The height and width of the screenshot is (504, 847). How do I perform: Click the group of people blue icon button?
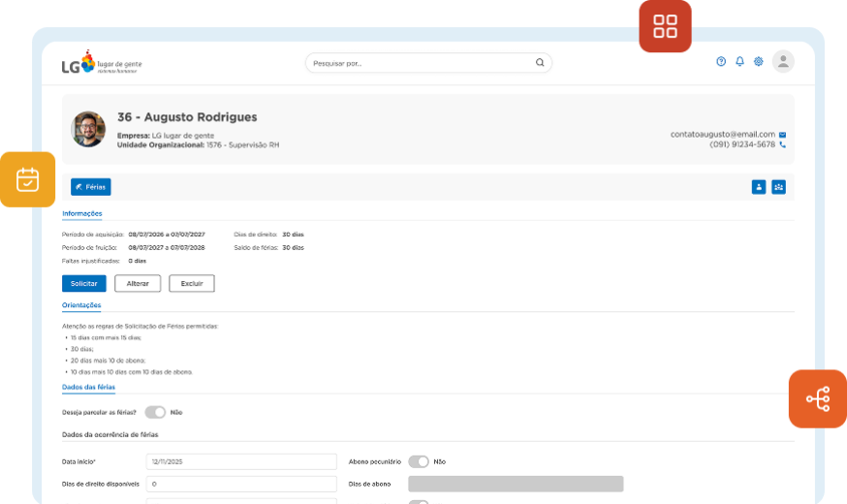[x=778, y=187]
